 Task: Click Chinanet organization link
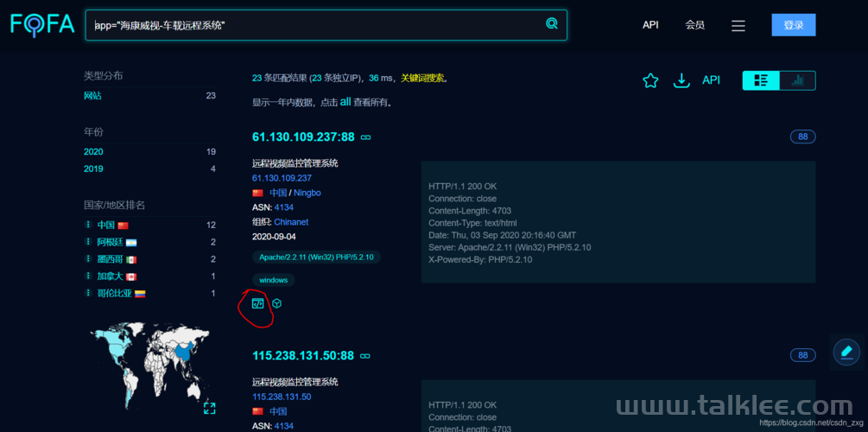coord(291,222)
